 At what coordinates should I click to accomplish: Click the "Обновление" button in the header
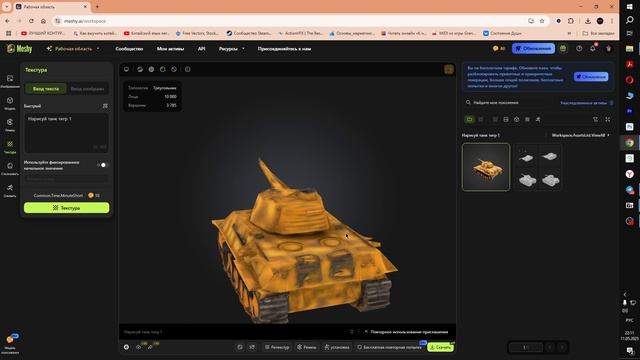533,49
